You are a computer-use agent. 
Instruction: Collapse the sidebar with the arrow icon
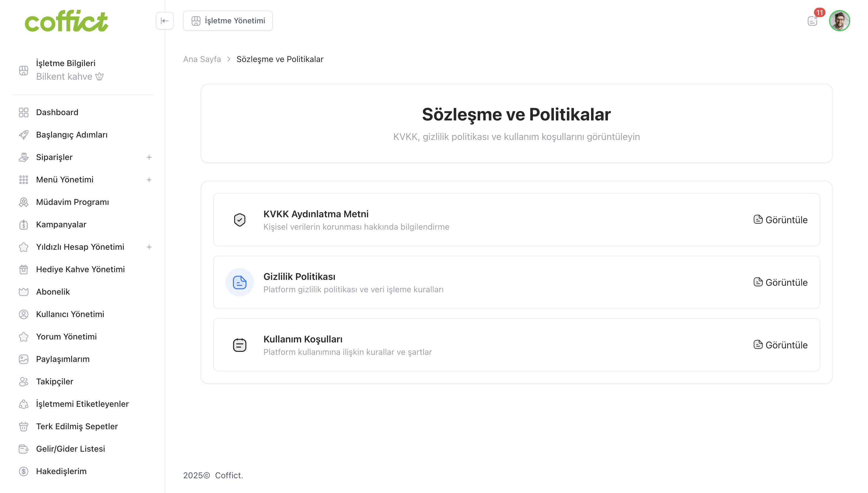[x=164, y=21]
